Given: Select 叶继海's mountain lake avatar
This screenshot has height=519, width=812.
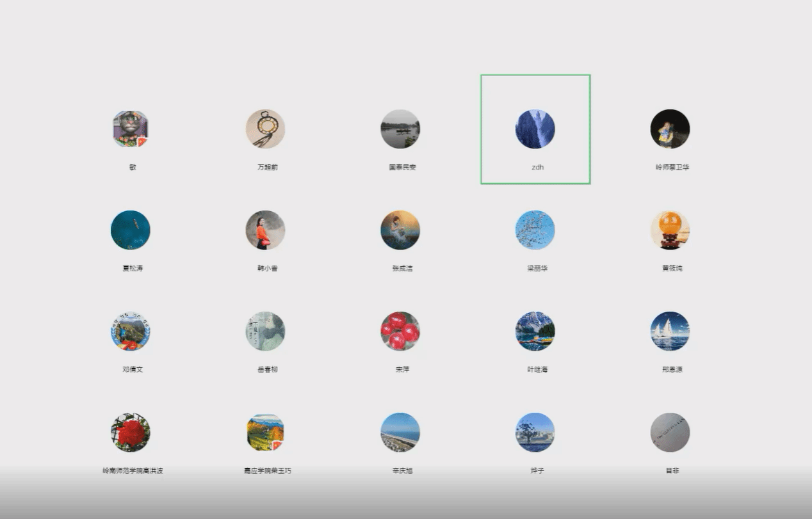Looking at the screenshot, I should click(x=535, y=331).
